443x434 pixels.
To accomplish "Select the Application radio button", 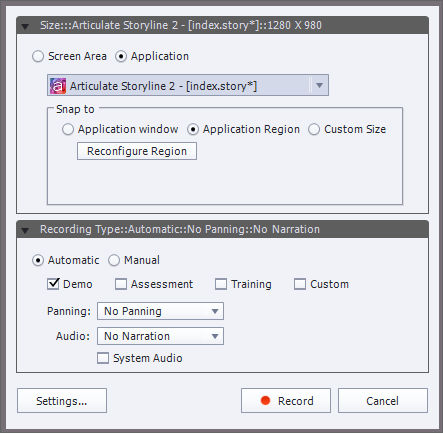I will (x=121, y=56).
